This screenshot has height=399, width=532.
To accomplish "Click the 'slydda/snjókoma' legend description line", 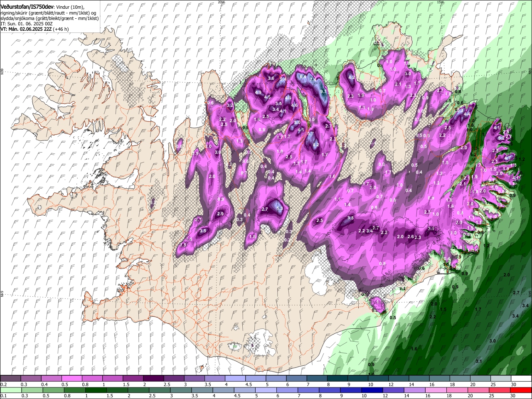I will pos(49,19).
